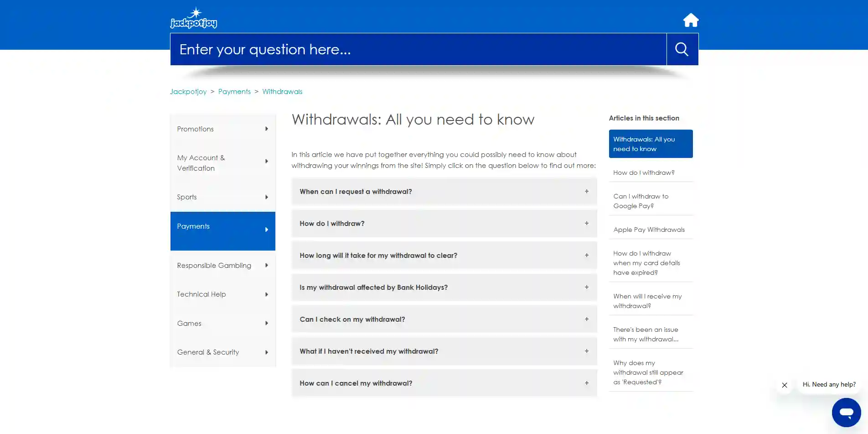Click arrow next to Responsible Gambling
Screen dimensions: 868x434
[267, 266]
